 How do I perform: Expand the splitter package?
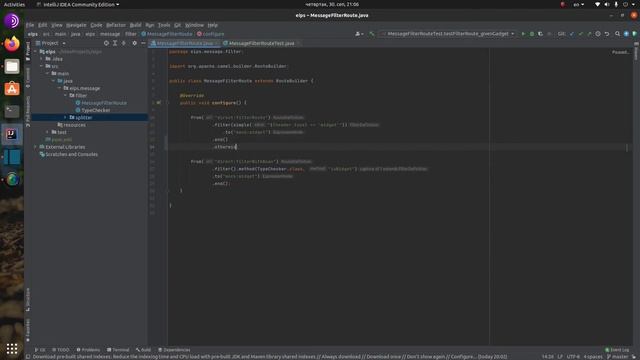click(65, 118)
